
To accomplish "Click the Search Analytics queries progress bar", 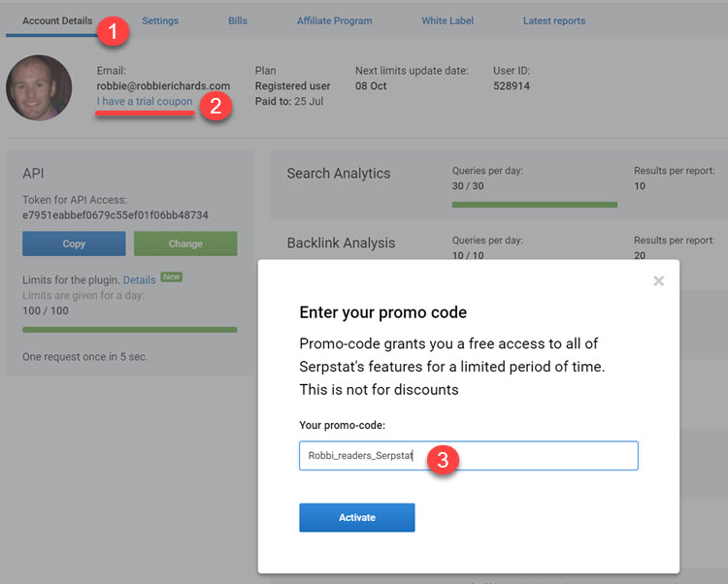I will tap(534, 205).
